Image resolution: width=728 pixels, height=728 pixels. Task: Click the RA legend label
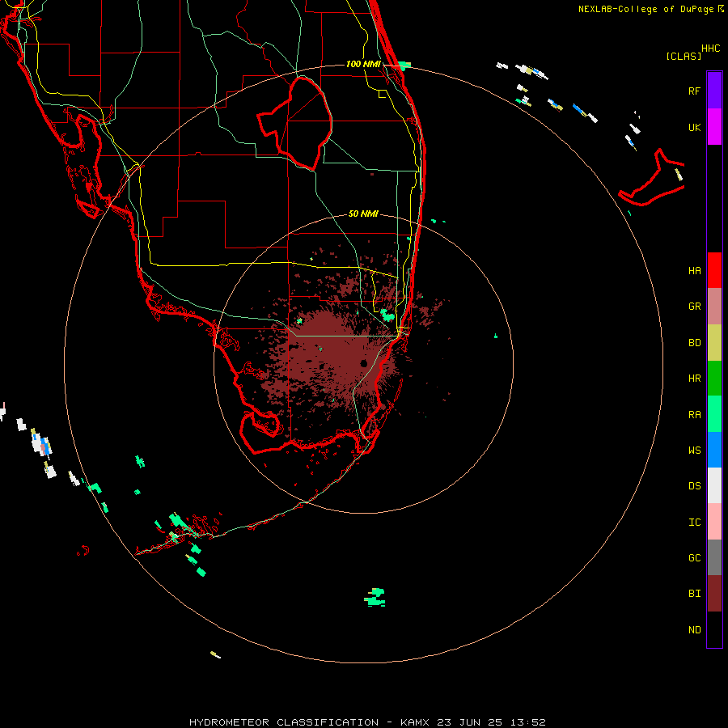[x=694, y=415]
